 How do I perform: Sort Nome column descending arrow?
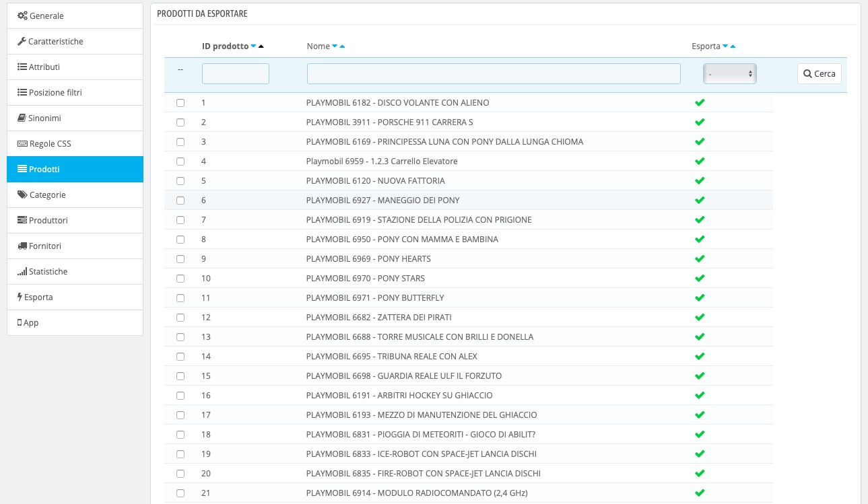[335, 46]
